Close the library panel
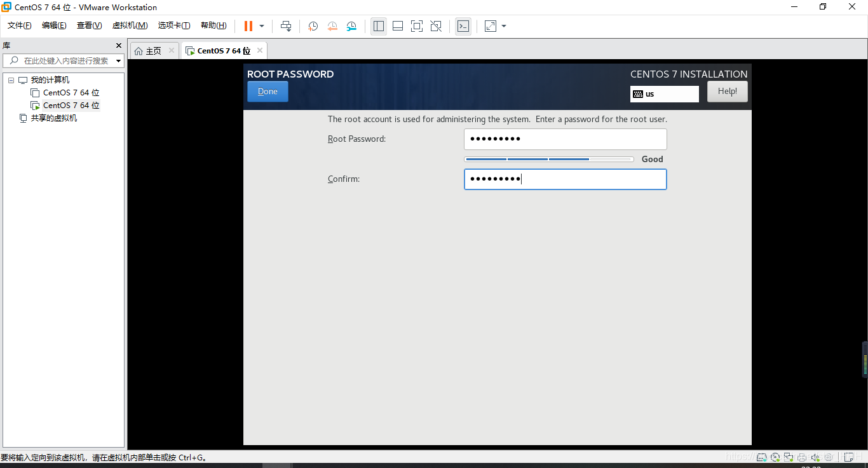The width and height of the screenshot is (868, 468). coord(119,46)
